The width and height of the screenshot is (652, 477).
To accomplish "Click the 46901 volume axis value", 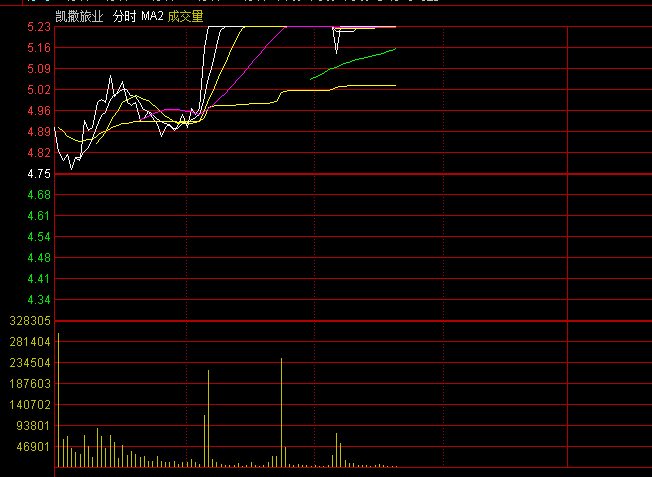I will click(x=33, y=447).
